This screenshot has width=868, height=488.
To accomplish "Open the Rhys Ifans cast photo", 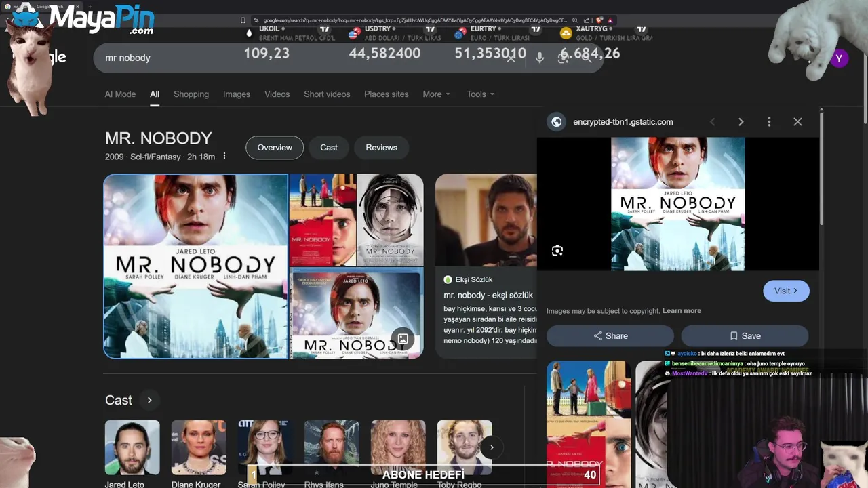I will coord(332,447).
